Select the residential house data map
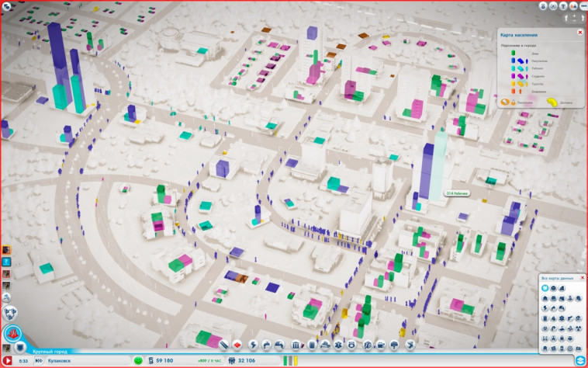 [x=545, y=298]
